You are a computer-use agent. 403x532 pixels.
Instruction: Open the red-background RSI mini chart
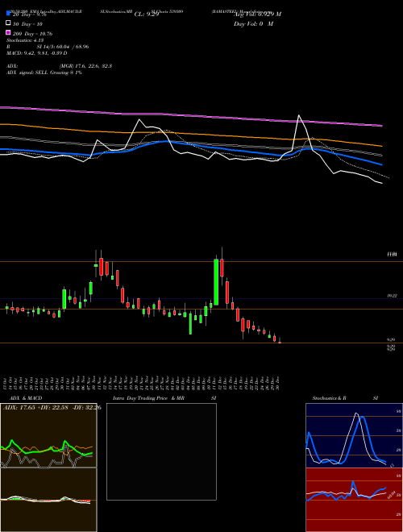point(354,500)
